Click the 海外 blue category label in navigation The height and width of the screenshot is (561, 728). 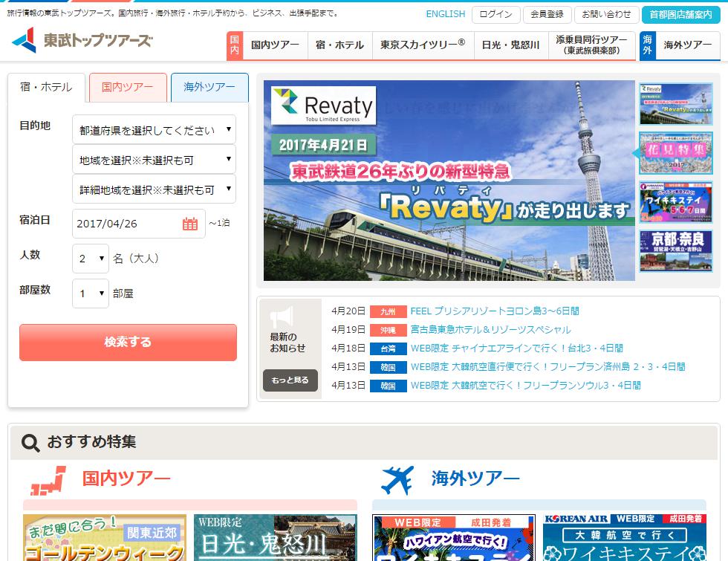tap(647, 45)
